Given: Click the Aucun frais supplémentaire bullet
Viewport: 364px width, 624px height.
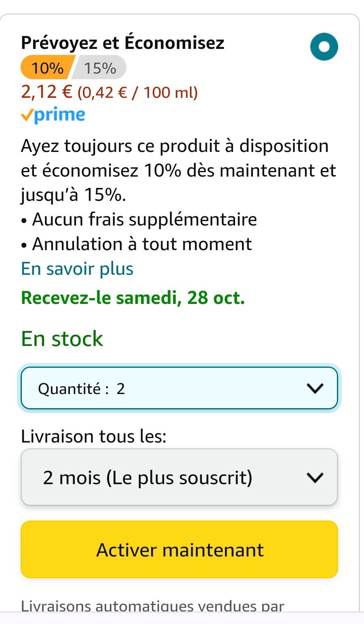Looking at the screenshot, I should point(144,219).
